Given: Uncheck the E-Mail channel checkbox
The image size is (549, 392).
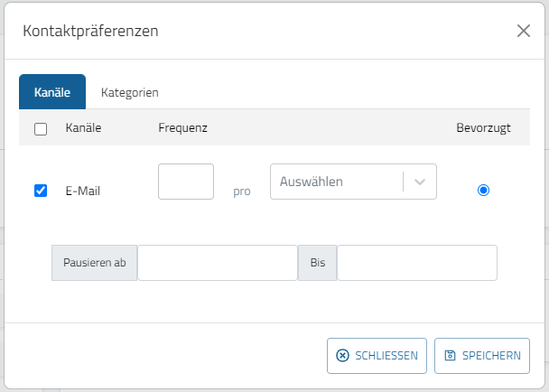Looking at the screenshot, I should [41, 191].
